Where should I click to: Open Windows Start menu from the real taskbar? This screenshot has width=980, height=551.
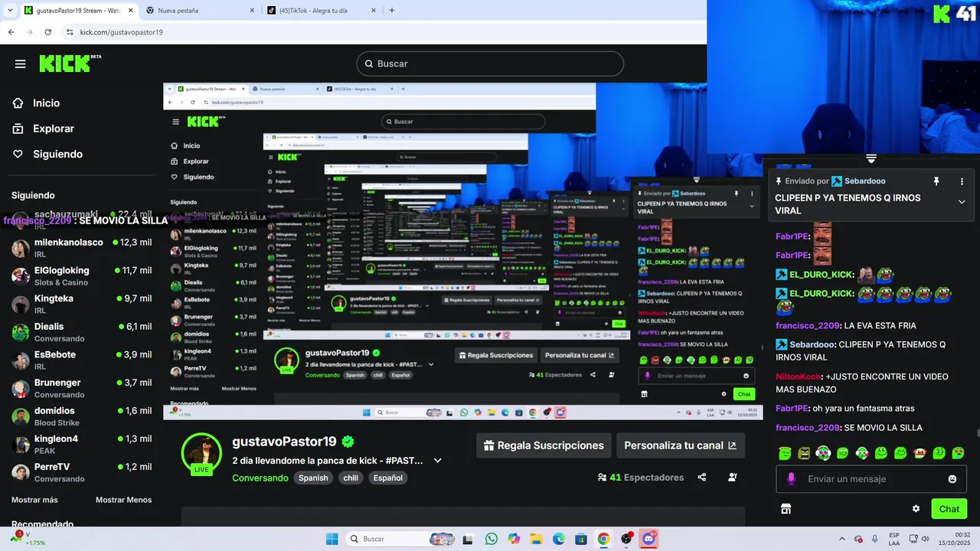pyautogui.click(x=332, y=539)
